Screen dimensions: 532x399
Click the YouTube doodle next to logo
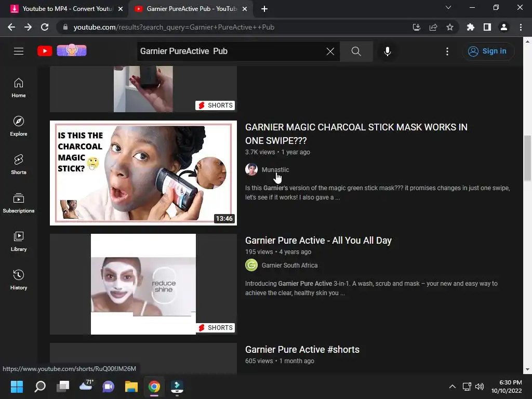tap(72, 50)
